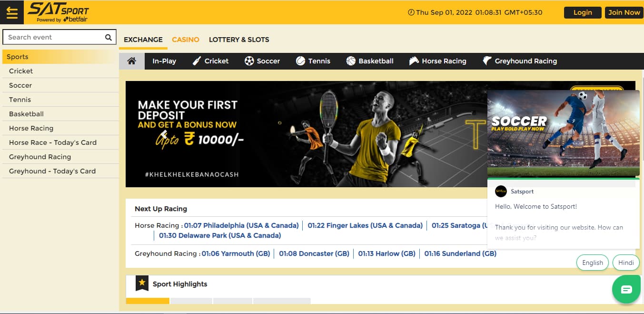
Task: Choose English in the chat widget
Action: (x=593, y=263)
